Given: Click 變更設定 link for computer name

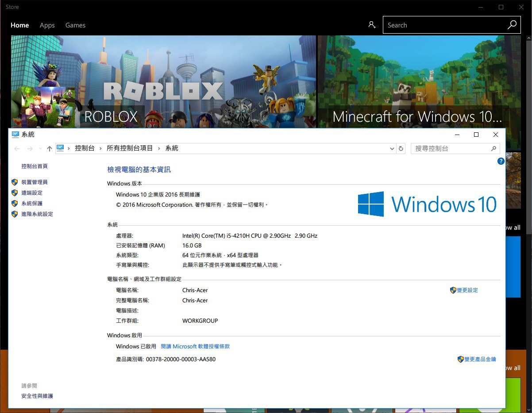Looking at the screenshot, I should [x=467, y=290].
